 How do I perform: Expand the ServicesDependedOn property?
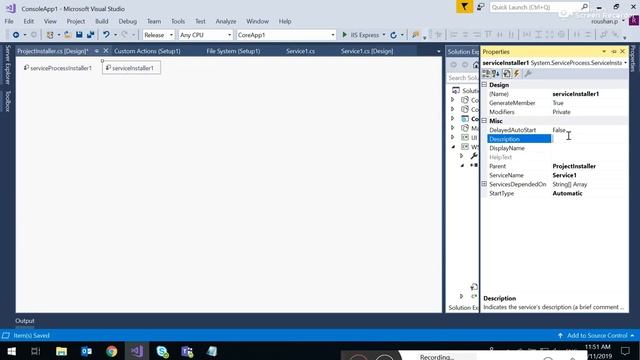click(484, 184)
